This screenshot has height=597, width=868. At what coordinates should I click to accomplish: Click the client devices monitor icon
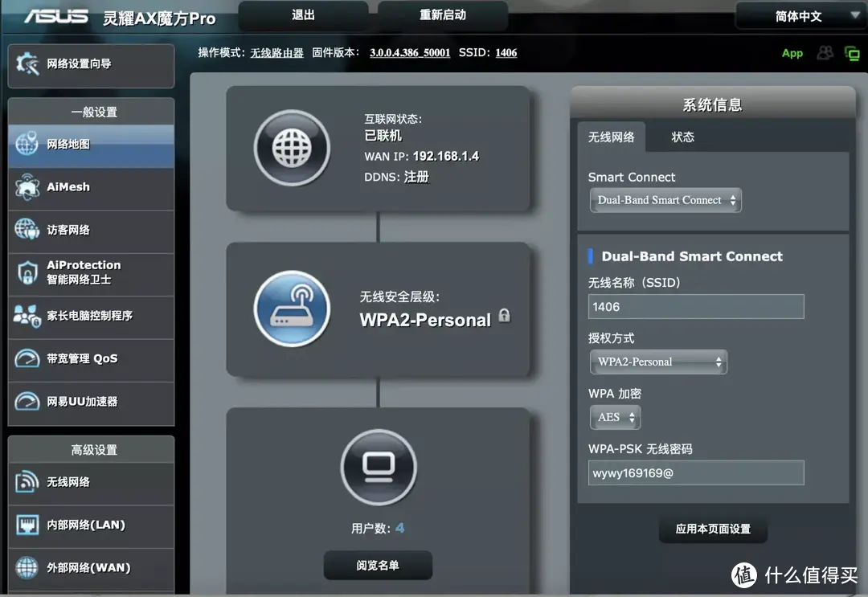click(379, 467)
